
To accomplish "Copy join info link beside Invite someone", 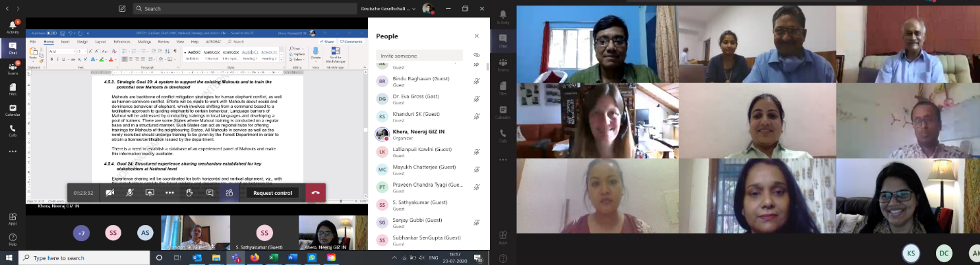I will (x=476, y=55).
